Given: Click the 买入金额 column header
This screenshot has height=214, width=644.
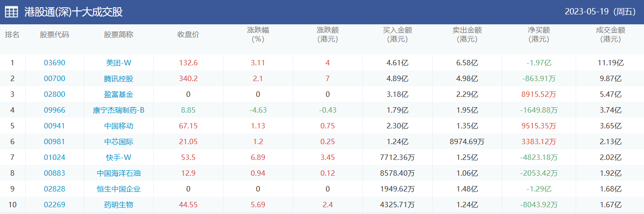Looking at the screenshot, I should [397, 35].
